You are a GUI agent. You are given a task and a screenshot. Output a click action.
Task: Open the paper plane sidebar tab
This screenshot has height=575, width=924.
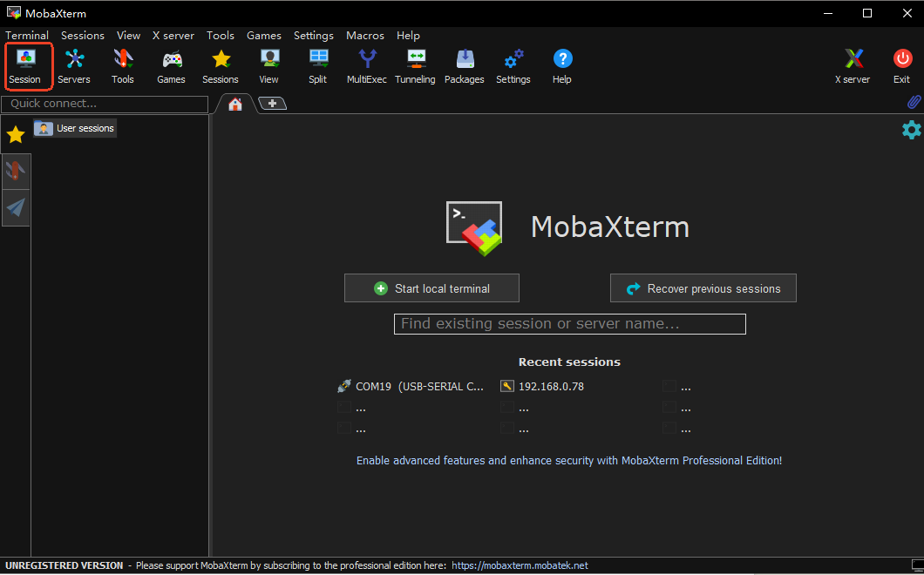[x=16, y=207]
